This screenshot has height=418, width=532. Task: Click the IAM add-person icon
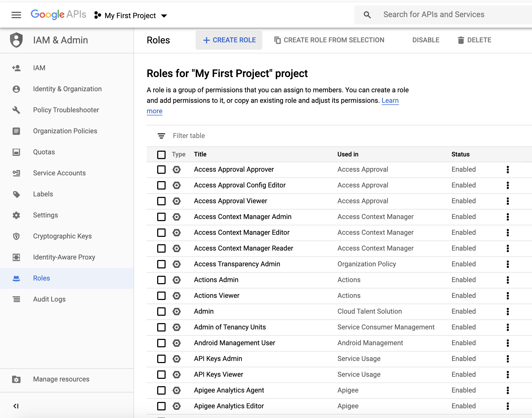click(16, 68)
